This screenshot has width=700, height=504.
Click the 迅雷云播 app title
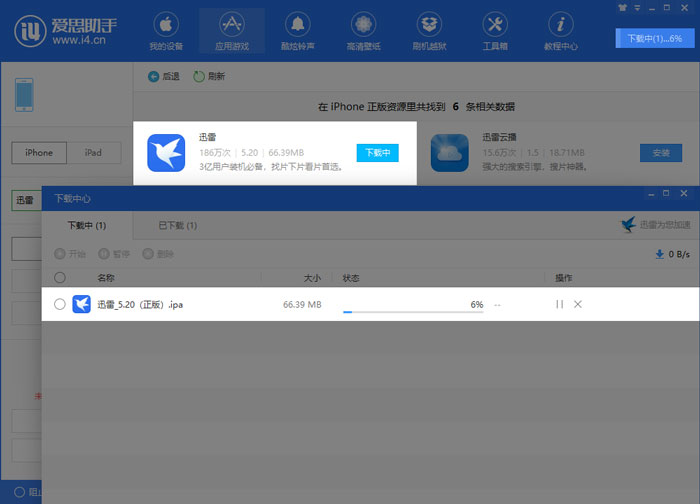499,137
